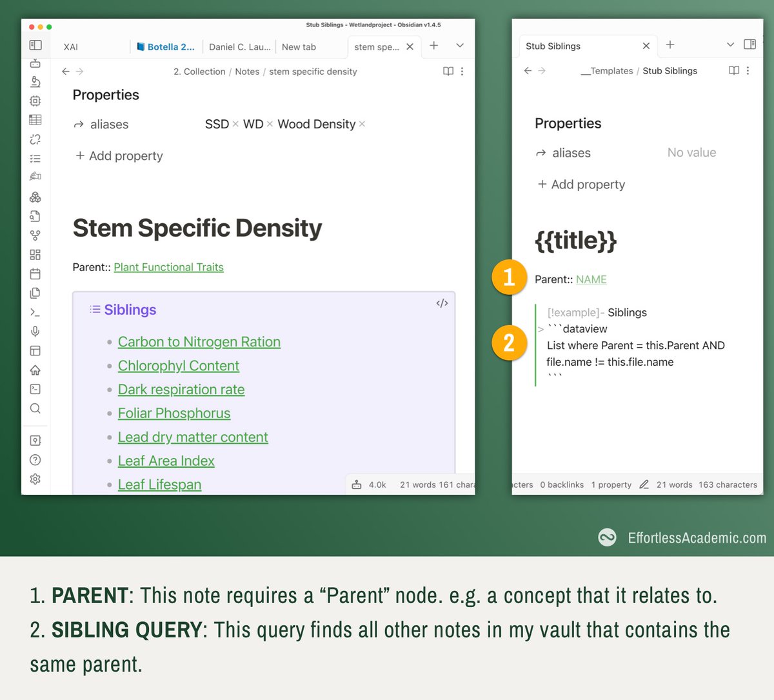
Task: Click 'No value' aliases field
Action: (x=691, y=153)
